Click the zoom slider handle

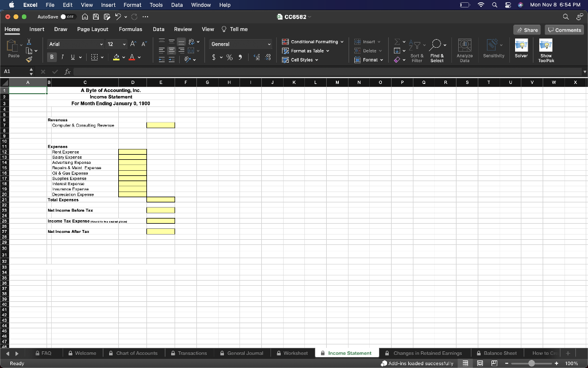pos(531,363)
